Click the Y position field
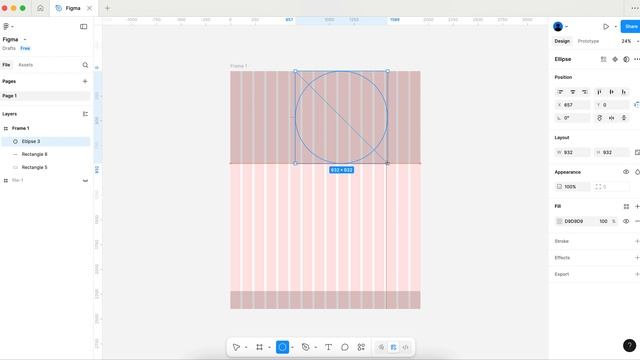 coord(611,105)
